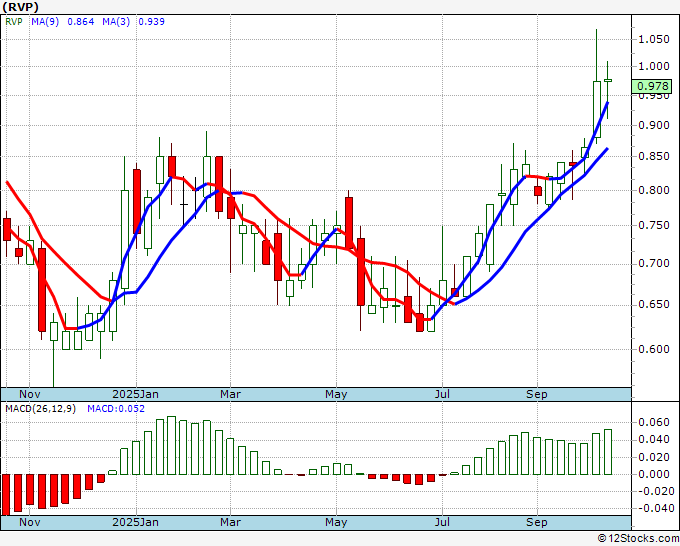
Task: Select the Jul marker on price chart axis
Action: pos(441,394)
